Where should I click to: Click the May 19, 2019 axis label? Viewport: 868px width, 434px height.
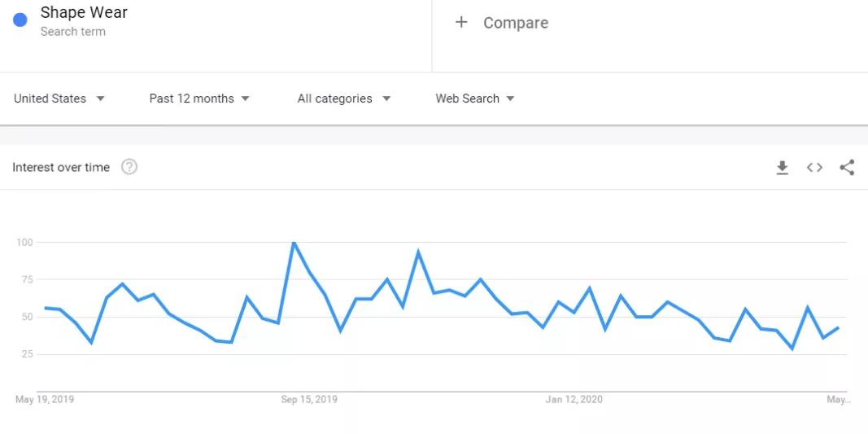pyautogui.click(x=45, y=400)
